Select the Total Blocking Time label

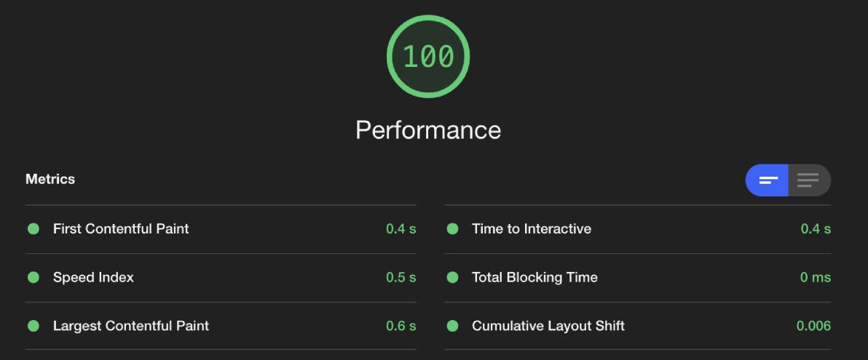(534, 278)
